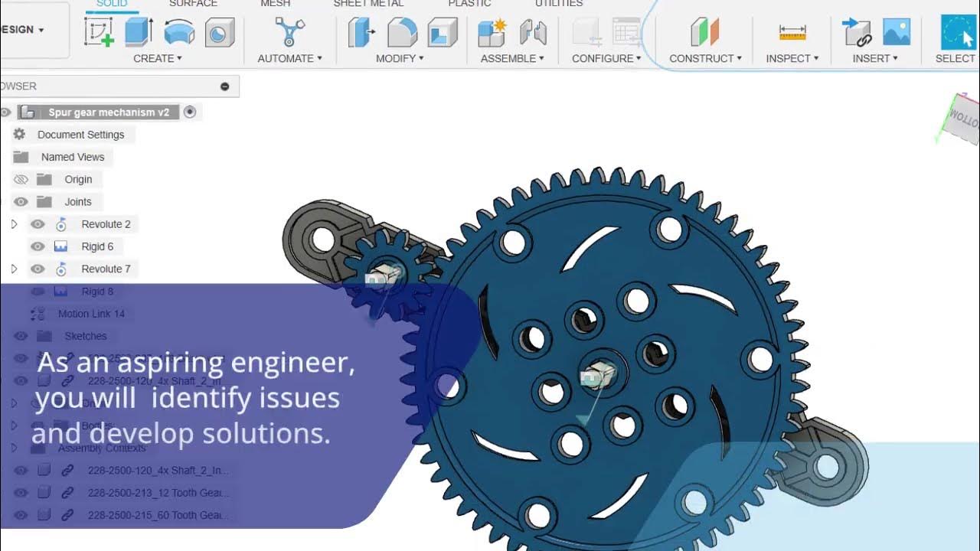Select the Create Sketch tool

99,33
